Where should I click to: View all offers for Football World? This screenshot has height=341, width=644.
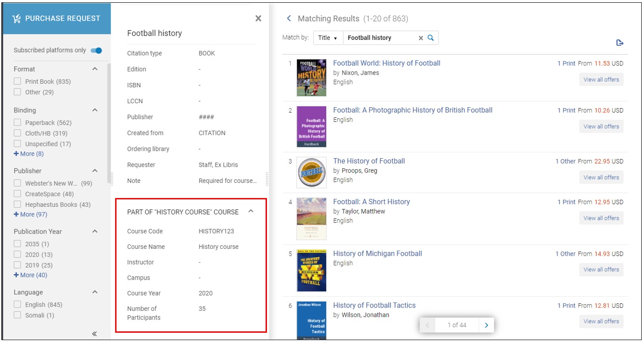pos(601,80)
